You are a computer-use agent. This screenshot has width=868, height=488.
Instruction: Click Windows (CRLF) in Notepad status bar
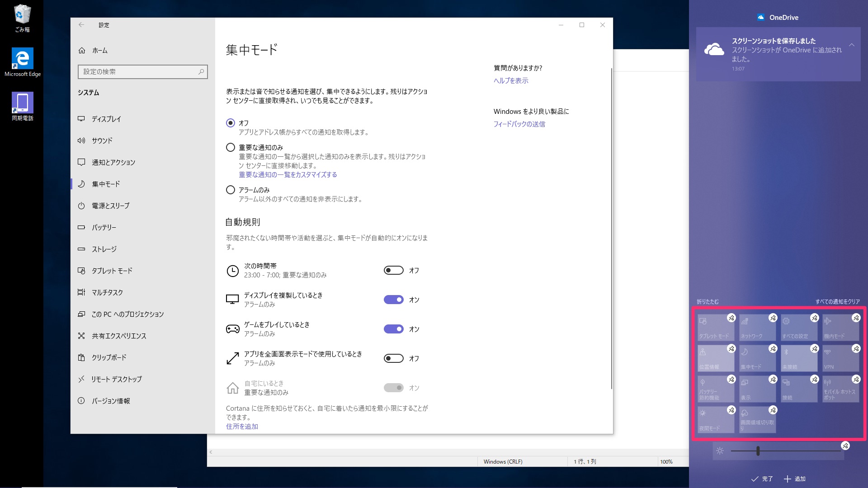pos(503,461)
